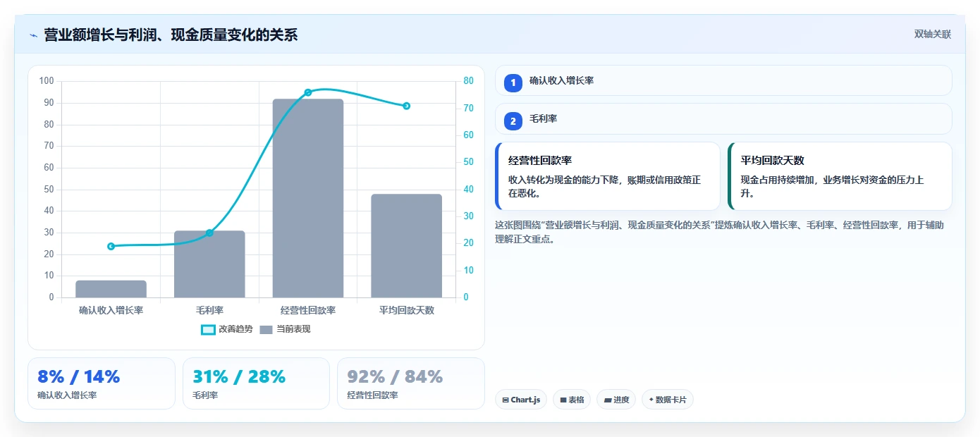Click the text 现金占用持续增加

778,180
